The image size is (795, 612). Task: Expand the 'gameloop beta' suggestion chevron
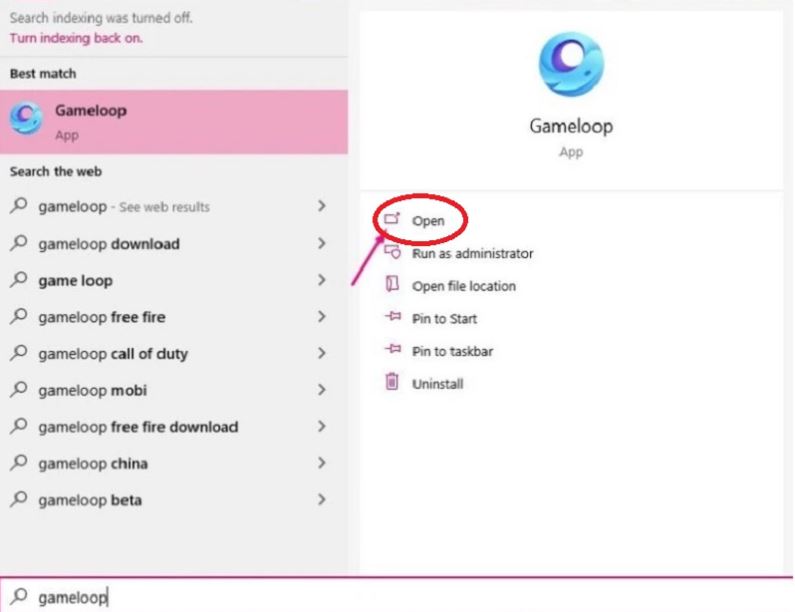coord(321,500)
